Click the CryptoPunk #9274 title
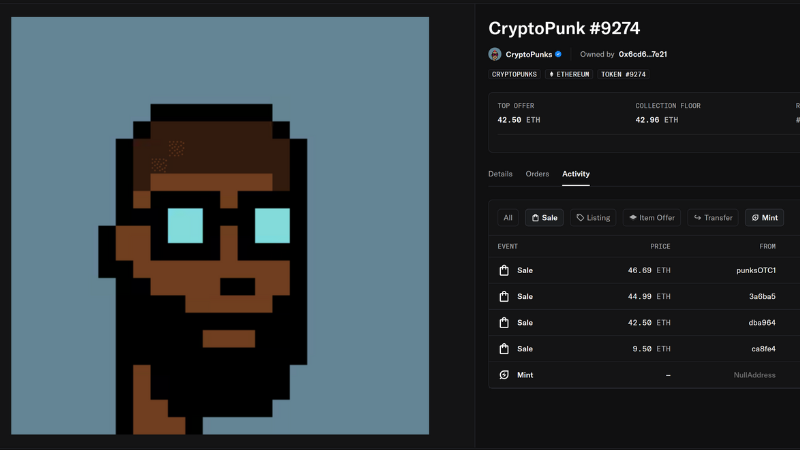This screenshot has width=800, height=450. click(x=564, y=29)
